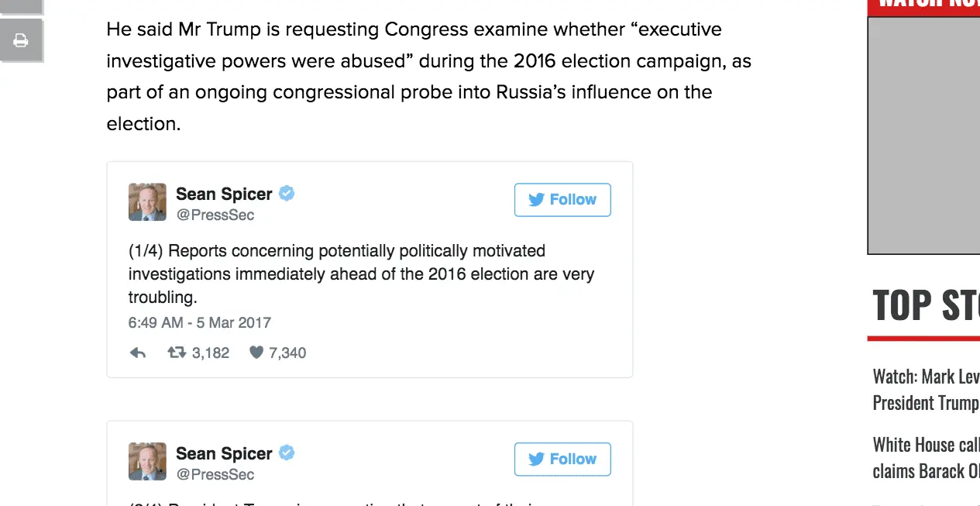Open Sean Spicer name in first tweet
The image size is (980, 506).
click(x=224, y=194)
